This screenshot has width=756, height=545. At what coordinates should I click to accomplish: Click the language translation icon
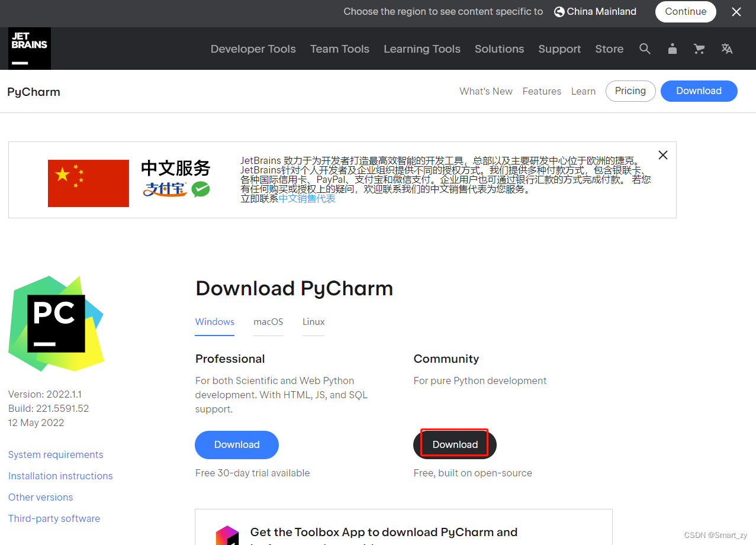[x=726, y=49]
